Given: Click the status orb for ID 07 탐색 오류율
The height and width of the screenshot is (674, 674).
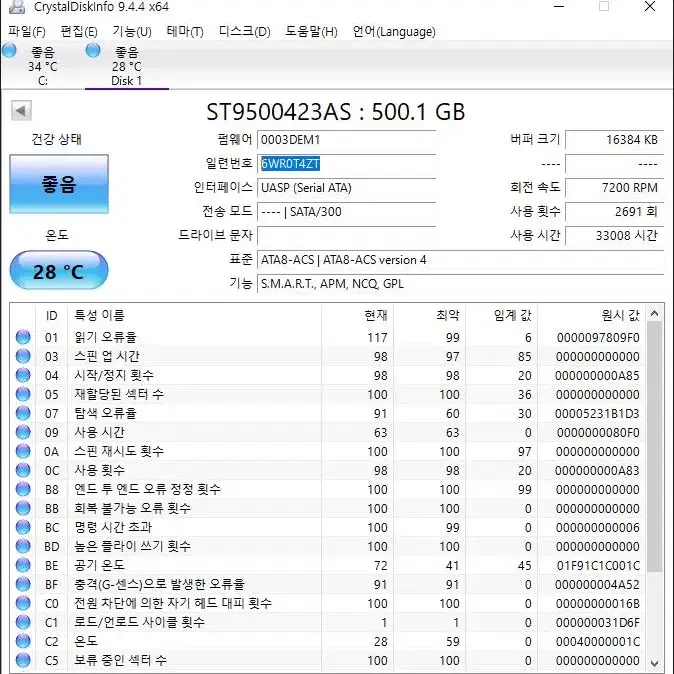Looking at the screenshot, I should coord(23,413).
